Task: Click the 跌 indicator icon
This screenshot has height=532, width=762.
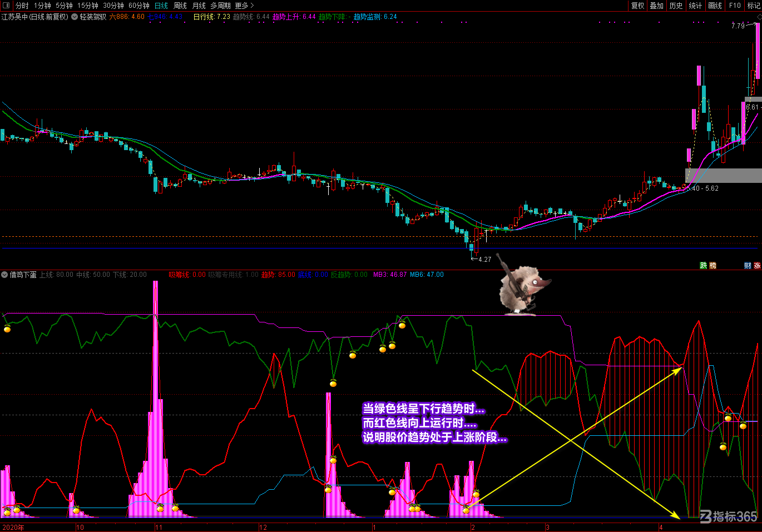Action: click(704, 266)
